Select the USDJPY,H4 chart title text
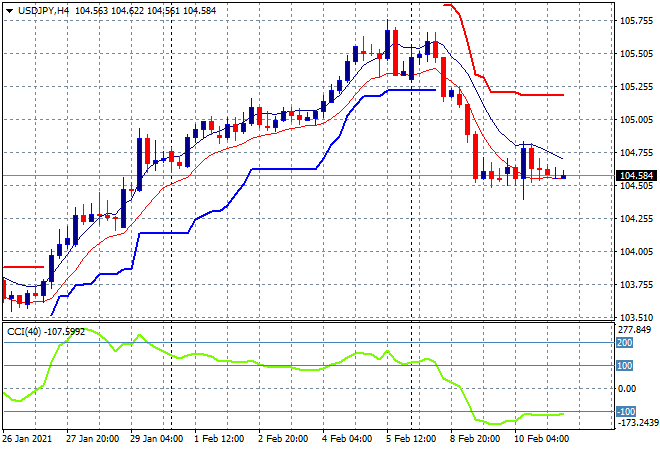Image resolution: width=660 pixels, height=450 pixels. click(43, 11)
